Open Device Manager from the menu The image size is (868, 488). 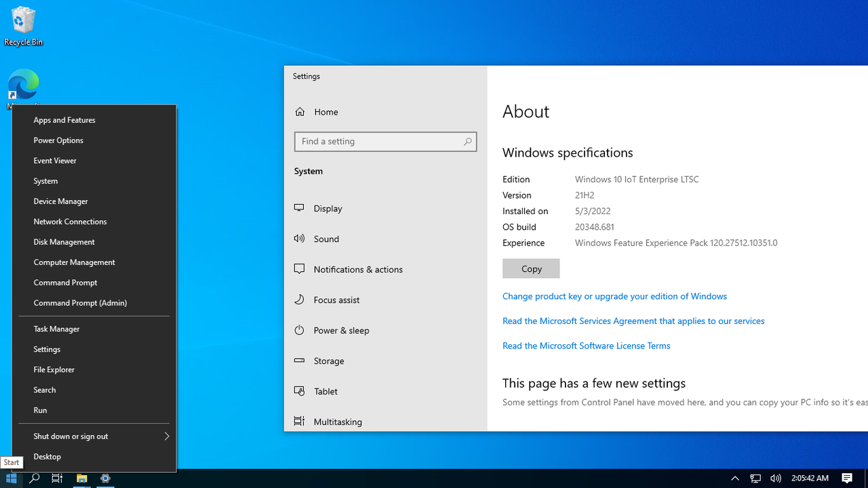tap(94, 201)
